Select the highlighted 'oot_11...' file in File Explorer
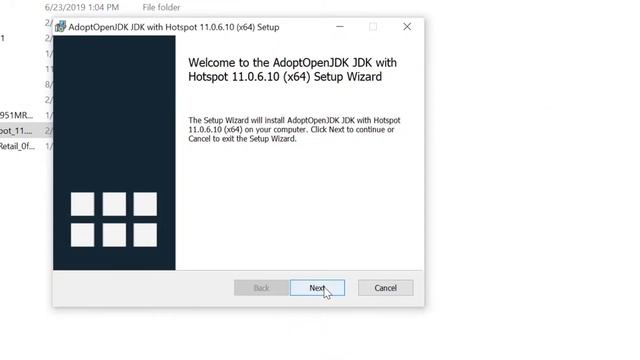 coord(16,131)
